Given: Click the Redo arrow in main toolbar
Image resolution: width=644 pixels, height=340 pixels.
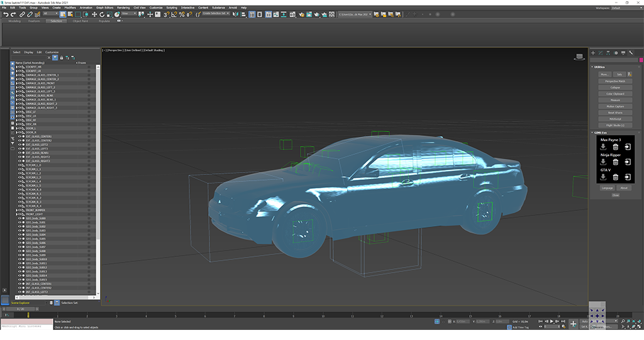Looking at the screenshot, I should tap(13, 14).
